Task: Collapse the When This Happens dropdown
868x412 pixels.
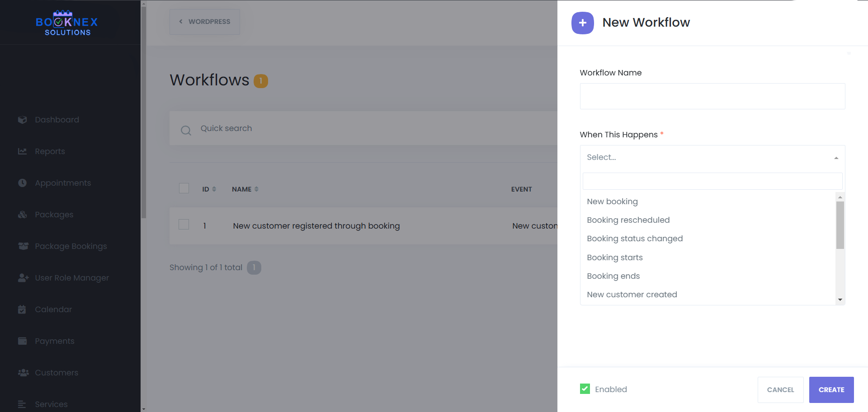Action: [836, 158]
